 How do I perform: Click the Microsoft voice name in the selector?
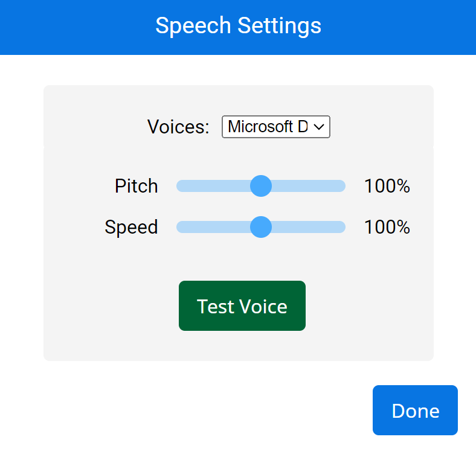coord(267,127)
